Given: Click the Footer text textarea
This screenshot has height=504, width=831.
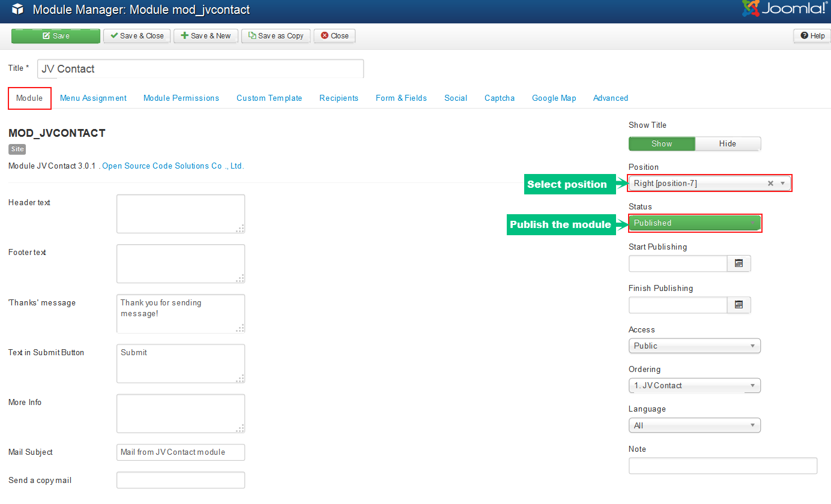Looking at the screenshot, I should 181,263.
